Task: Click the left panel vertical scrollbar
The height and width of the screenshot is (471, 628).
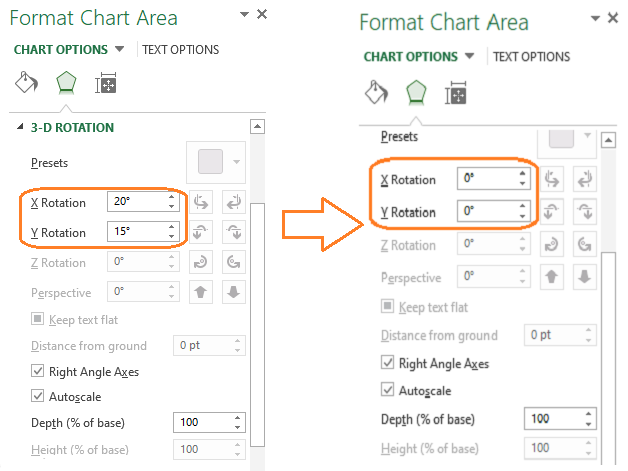Action: pyautogui.click(x=257, y=300)
